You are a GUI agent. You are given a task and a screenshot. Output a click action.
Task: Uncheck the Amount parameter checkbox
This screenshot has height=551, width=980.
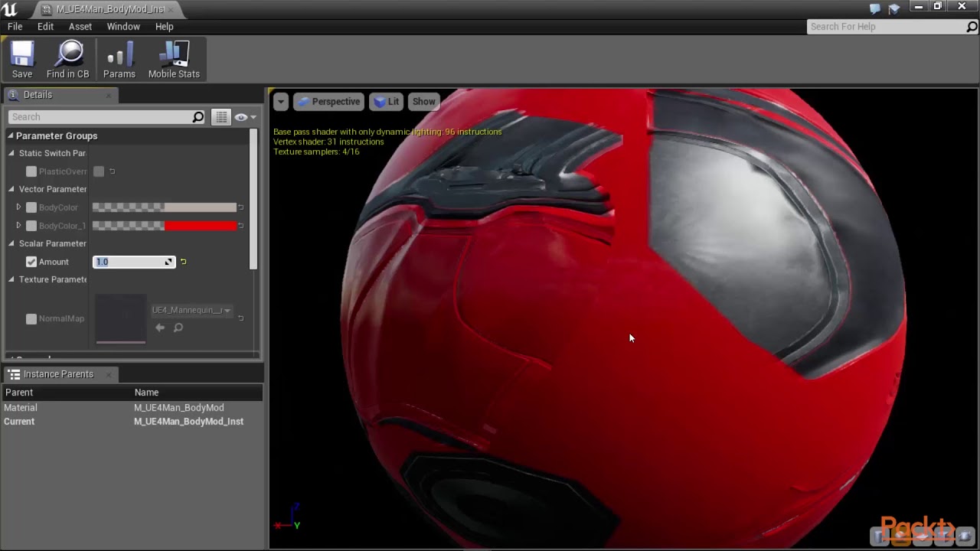(31, 262)
